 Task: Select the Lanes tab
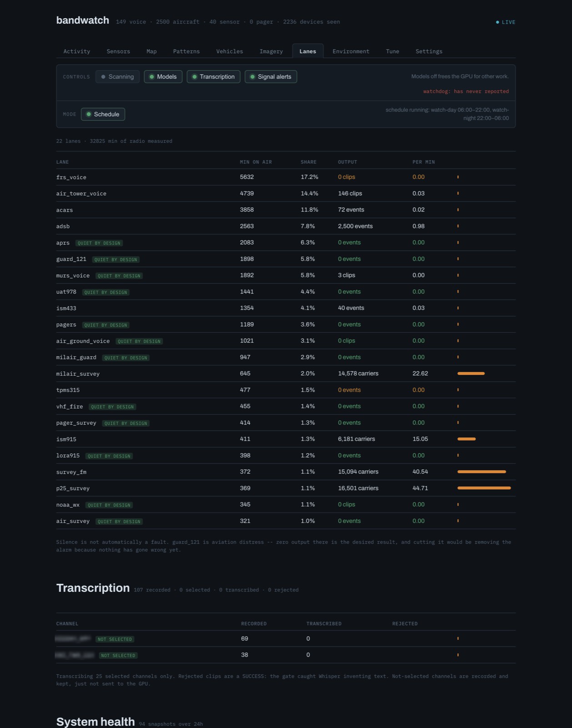tap(307, 51)
